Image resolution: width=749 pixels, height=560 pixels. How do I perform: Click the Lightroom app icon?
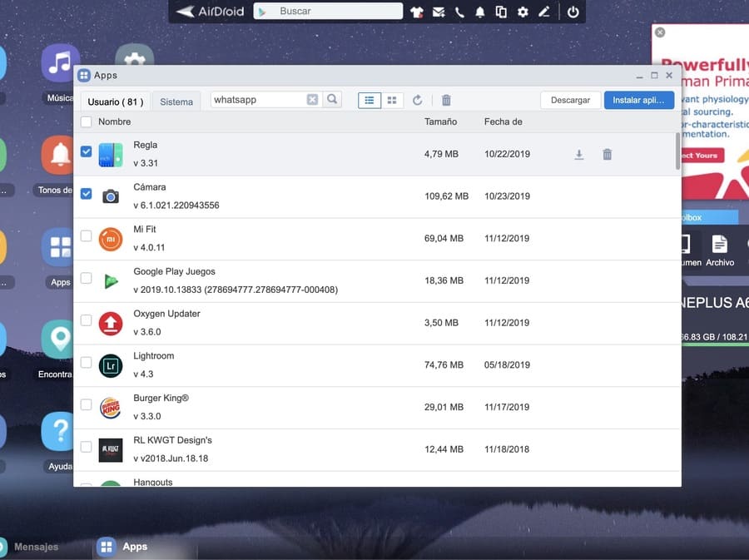tap(111, 365)
